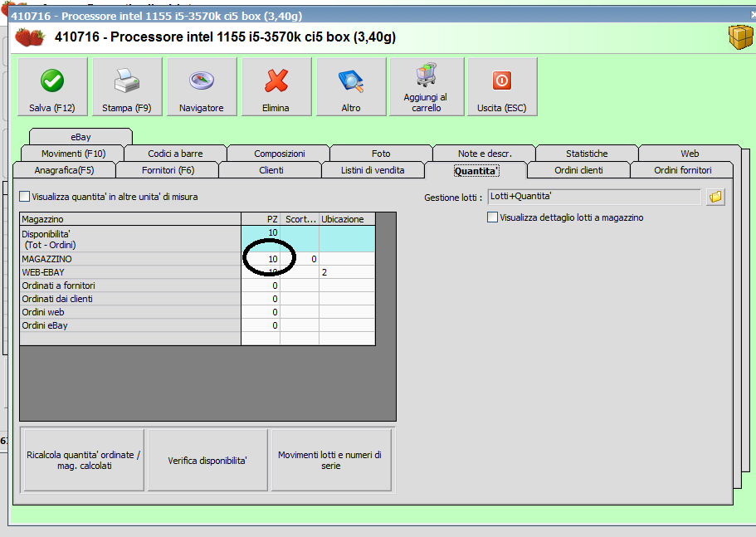The height and width of the screenshot is (537, 756).
Task: Open the Altro magnifier book button
Action: (352, 87)
